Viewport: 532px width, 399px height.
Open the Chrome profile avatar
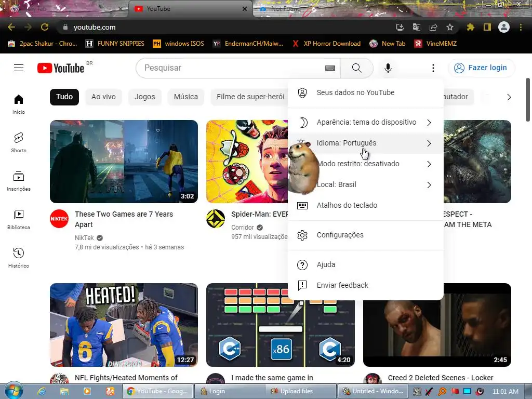point(504,27)
